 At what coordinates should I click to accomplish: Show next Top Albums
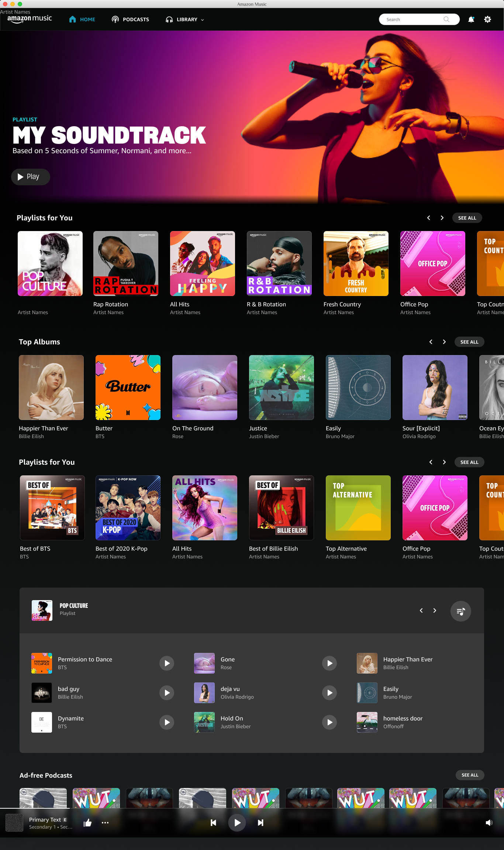pos(444,342)
